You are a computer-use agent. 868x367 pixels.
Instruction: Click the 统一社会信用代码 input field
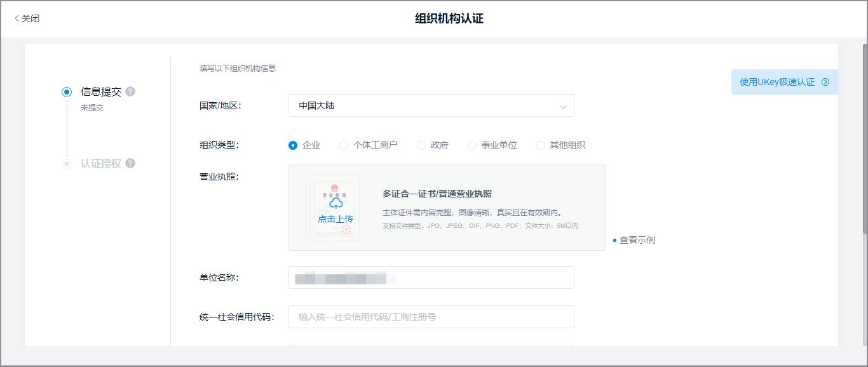point(431,317)
